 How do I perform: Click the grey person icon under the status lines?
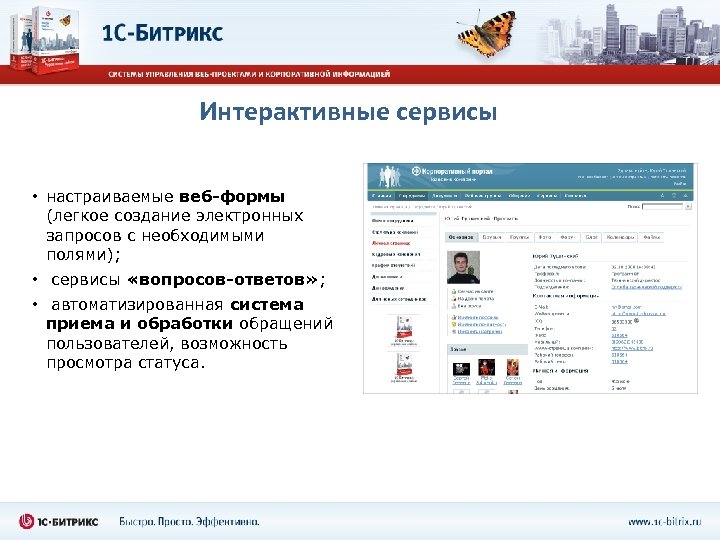(454, 306)
